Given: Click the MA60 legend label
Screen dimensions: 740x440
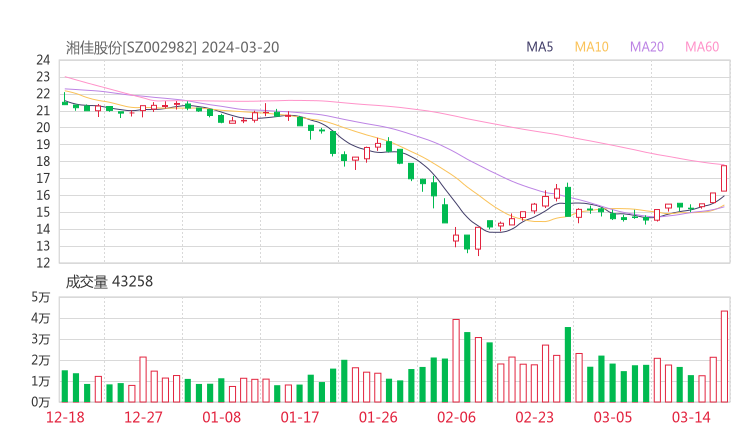Looking at the screenshot, I should tap(702, 47).
